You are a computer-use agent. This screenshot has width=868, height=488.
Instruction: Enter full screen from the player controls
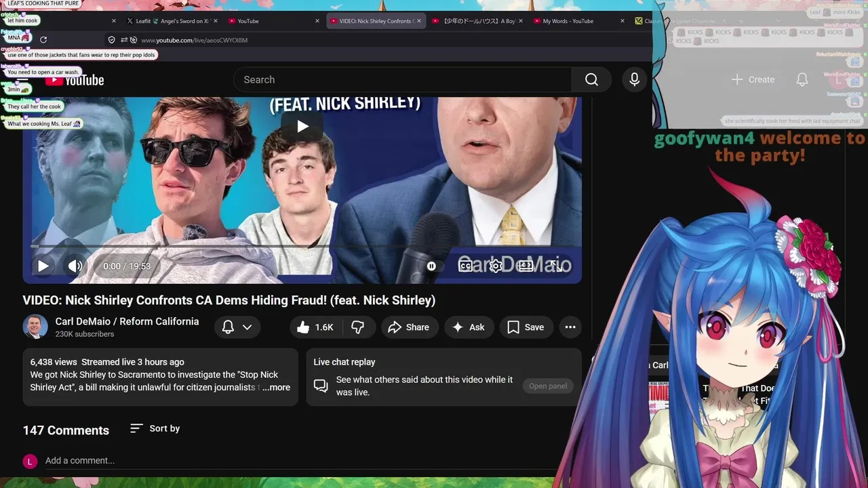coord(555,266)
